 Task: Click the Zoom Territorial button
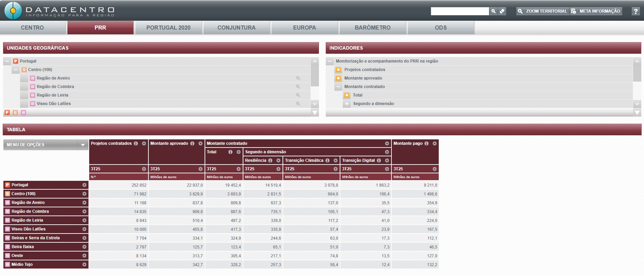542,11
